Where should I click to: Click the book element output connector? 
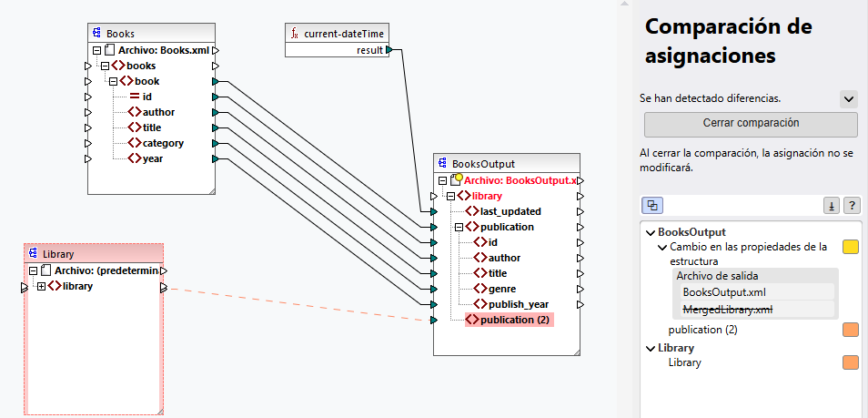click(x=216, y=81)
